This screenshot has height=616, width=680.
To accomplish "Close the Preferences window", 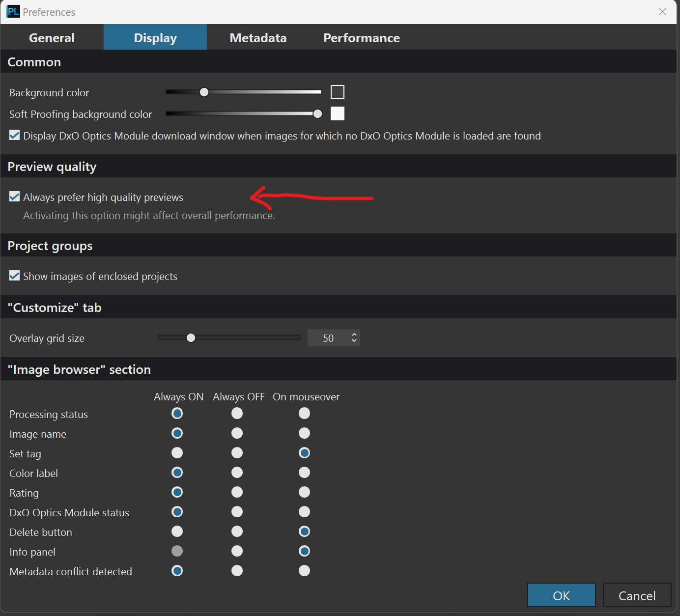I will (662, 12).
